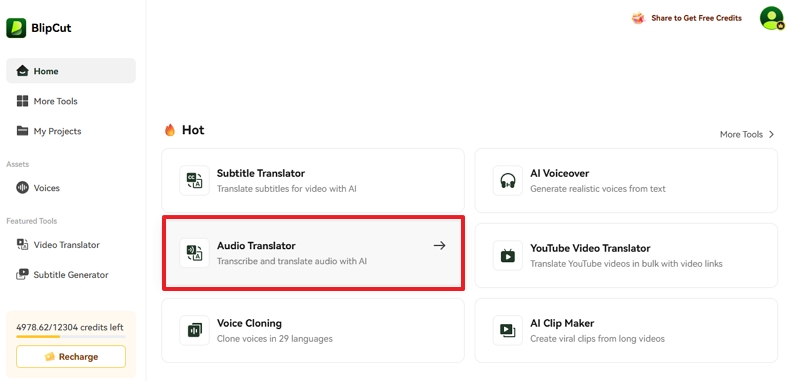Open the user profile avatar
788x381 pixels.
click(771, 18)
